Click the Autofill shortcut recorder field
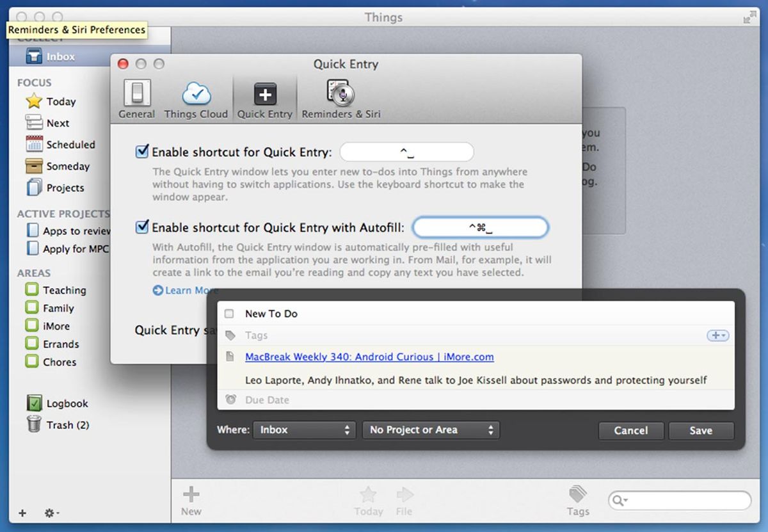This screenshot has height=532, width=768. tap(481, 227)
